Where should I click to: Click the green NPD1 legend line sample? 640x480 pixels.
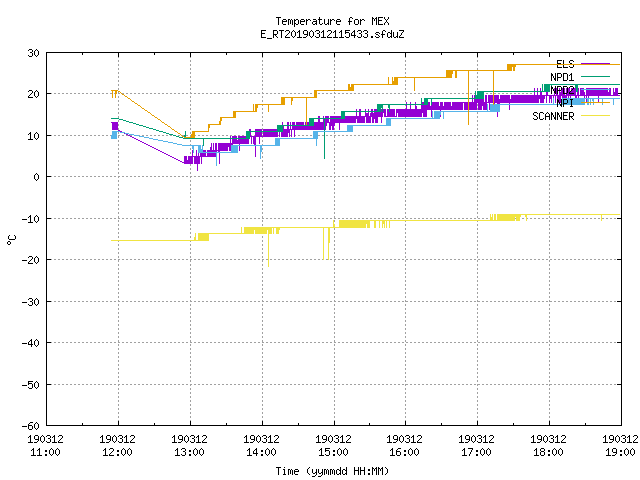coord(595,77)
